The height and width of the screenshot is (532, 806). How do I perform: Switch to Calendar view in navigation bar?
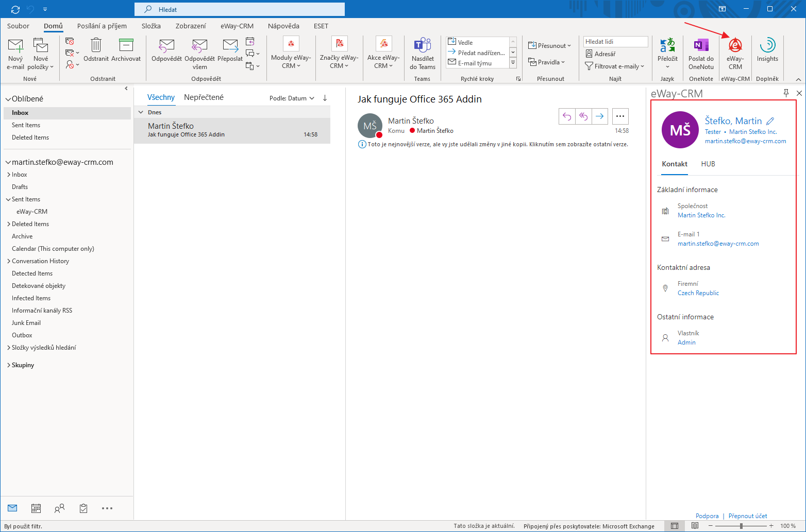36,508
